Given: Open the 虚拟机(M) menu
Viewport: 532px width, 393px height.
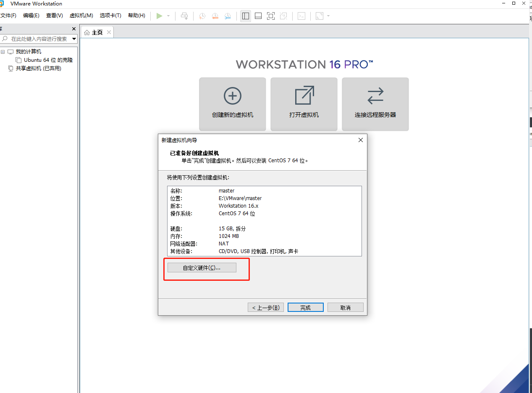Looking at the screenshot, I should point(81,16).
